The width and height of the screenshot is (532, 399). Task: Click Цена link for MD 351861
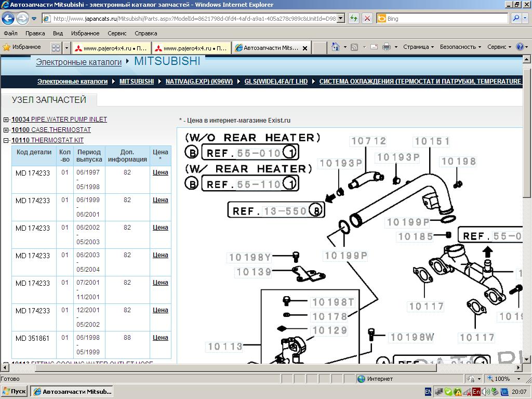click(160, 338)
